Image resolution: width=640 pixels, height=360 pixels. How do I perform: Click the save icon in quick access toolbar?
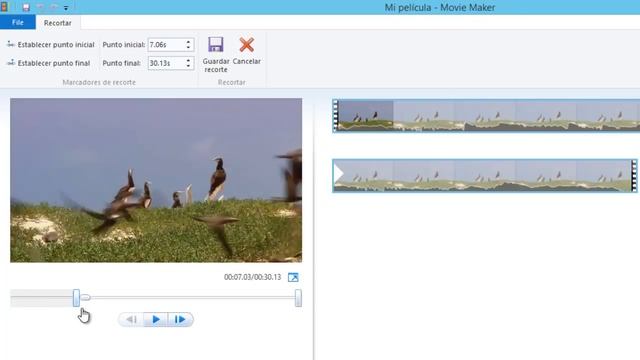tap(26, 7)
